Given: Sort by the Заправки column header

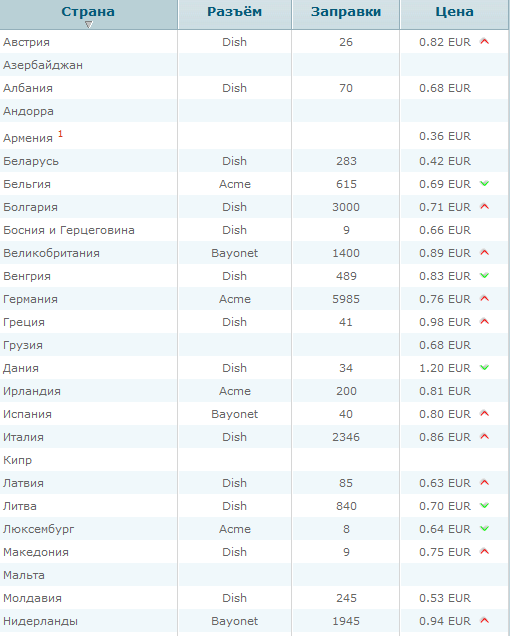Looking at the screenshot, I should (346, 12).
